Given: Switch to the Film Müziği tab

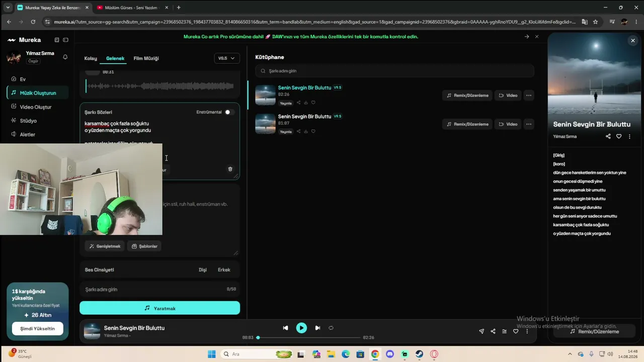Looking at the screenshot, I should (x=146, y=58).
